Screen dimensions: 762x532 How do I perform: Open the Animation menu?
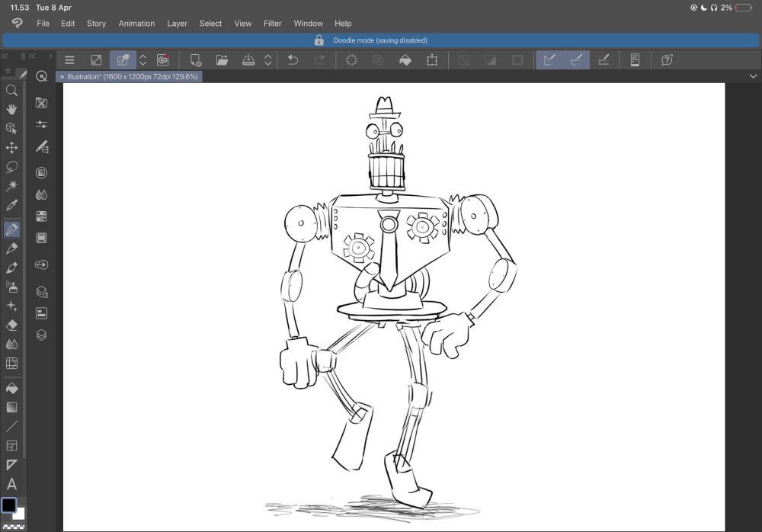click(136, 24)
